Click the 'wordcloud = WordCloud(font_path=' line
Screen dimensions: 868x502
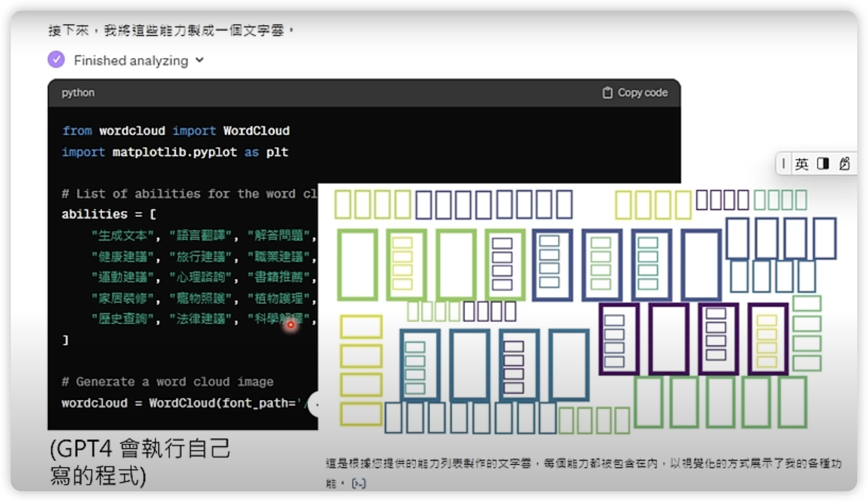[x=181, y=403]
